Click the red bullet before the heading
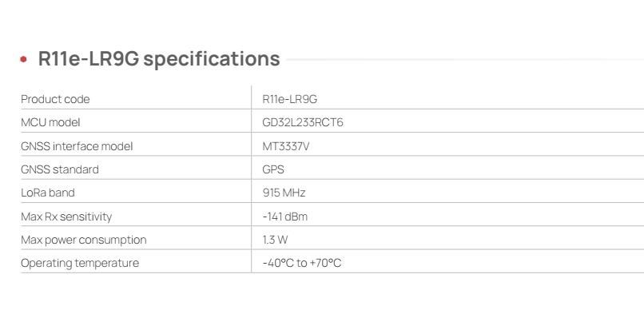This screenshot has width=644, height=314. pos(23,59)
